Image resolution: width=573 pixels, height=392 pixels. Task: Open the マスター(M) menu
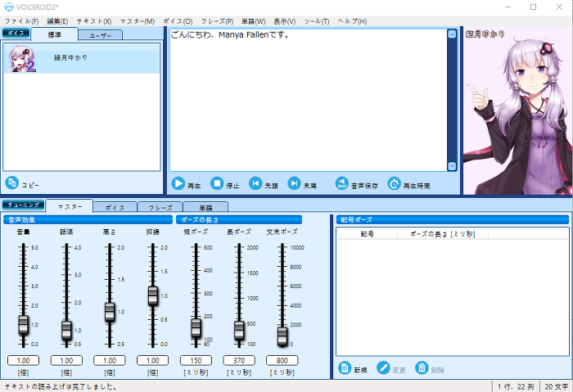(138, 21)
